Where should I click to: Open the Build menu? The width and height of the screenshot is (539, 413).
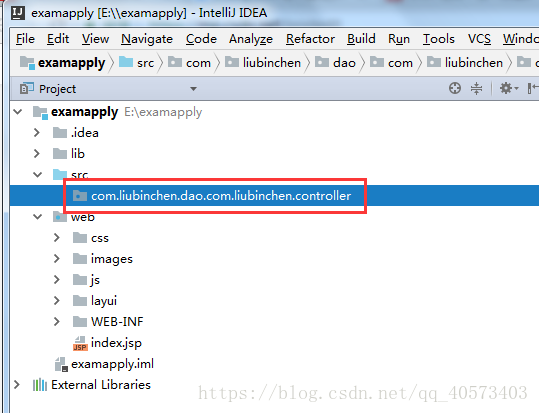coord(361,39)
